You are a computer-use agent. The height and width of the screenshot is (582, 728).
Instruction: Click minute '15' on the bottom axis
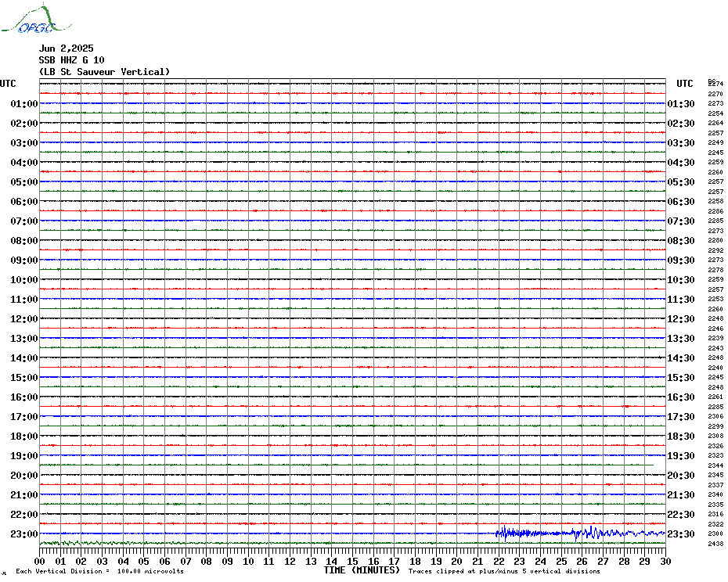(x=352, y=561)
